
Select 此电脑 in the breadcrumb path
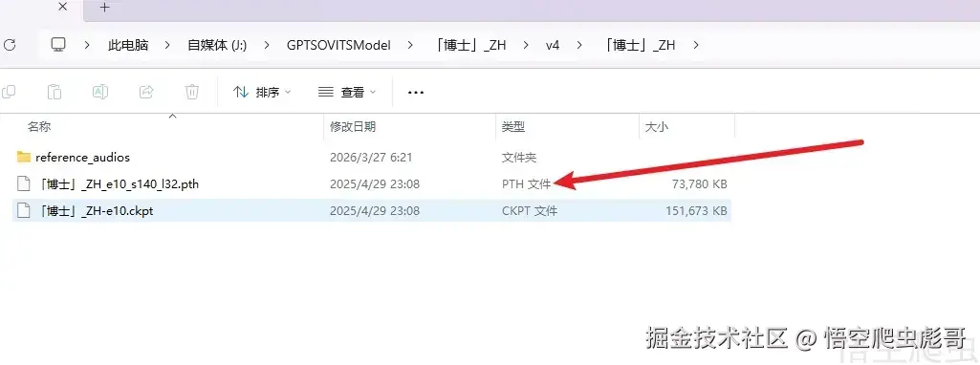point(128,45)
